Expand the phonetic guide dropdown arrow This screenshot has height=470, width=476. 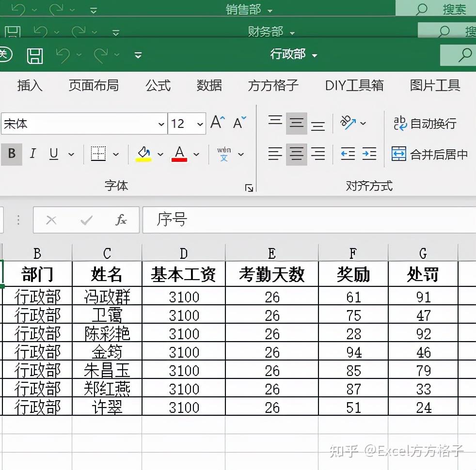click(x=241, y=154)
